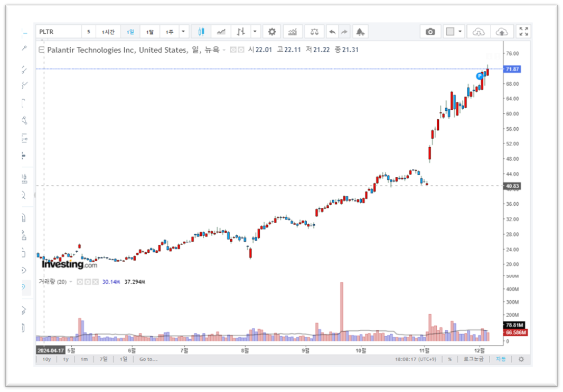Click the compare symbols scales icon

point(314,32)
